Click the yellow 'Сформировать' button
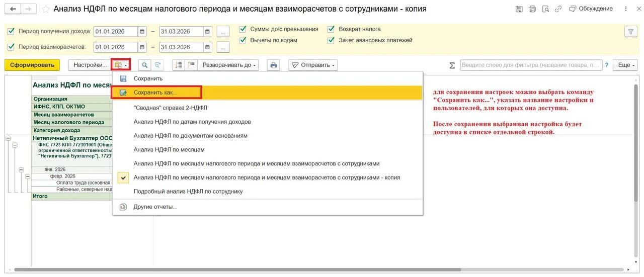Viewport: 644px width, 277px height. (32, 65)
